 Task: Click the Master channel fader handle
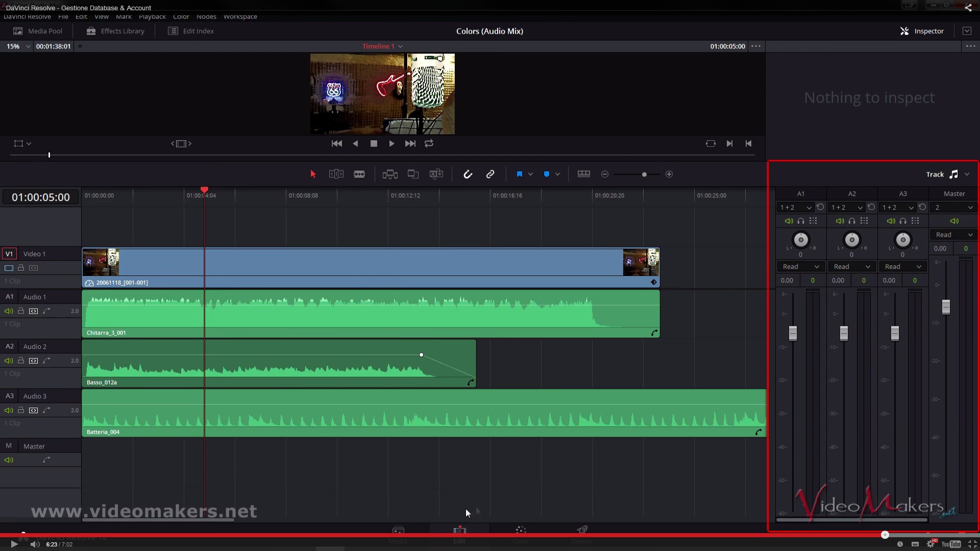(x=946, y=307)
